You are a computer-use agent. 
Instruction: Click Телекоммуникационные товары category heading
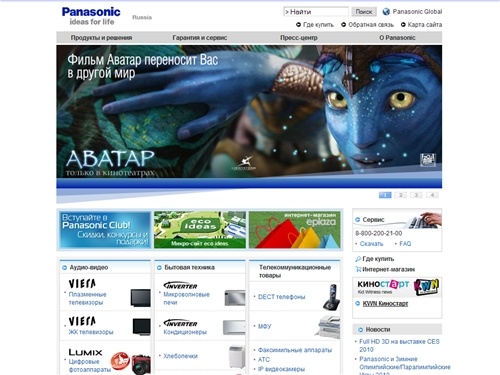point(295,271)
